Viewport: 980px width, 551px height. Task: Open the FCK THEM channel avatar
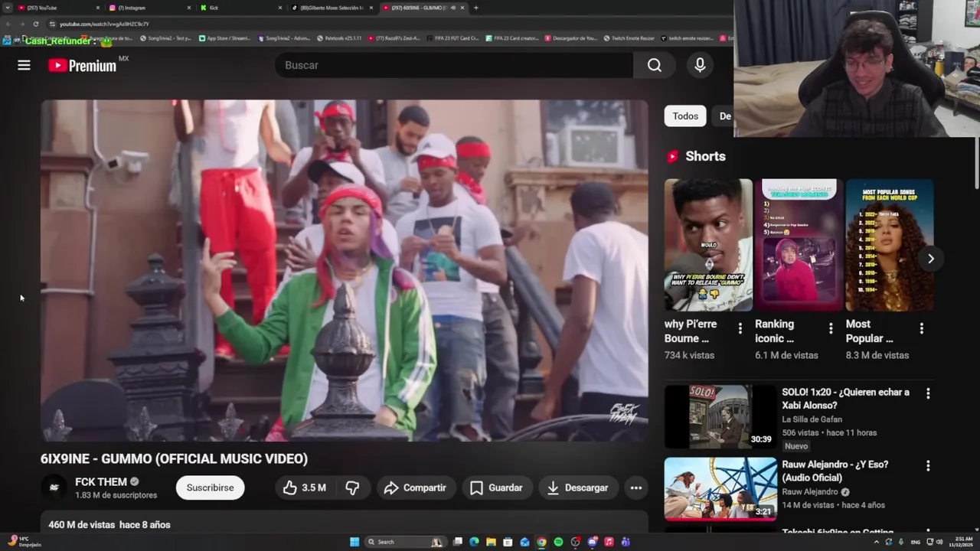pyautogui.click(x=54, y=487)
